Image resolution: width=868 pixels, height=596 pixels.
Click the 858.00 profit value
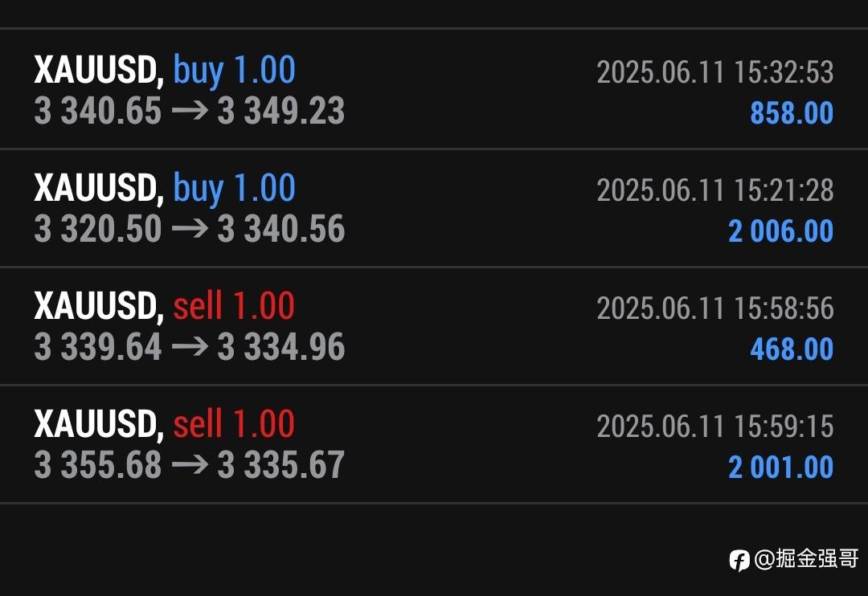pos(792,113)
